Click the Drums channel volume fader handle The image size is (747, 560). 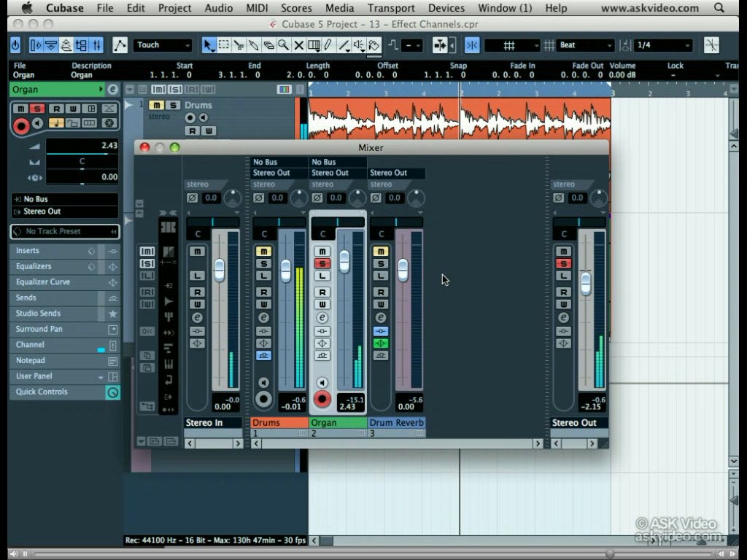(286, 271)
